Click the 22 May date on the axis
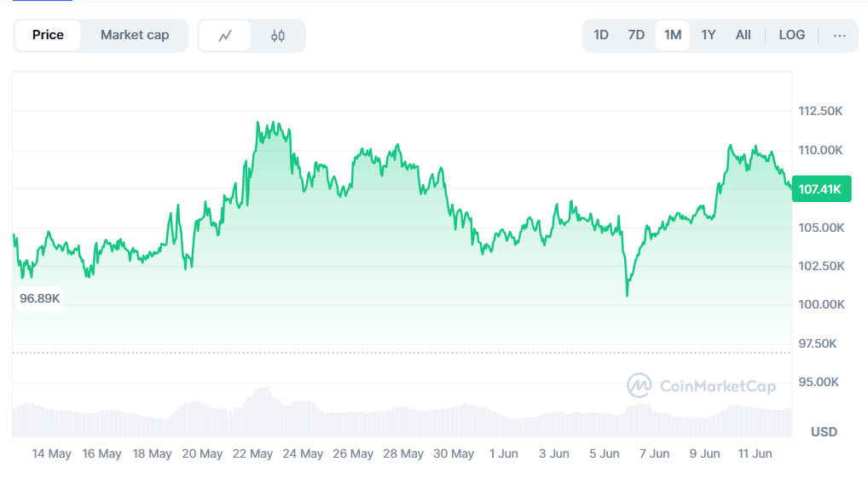The height and width of the screenshot is (485, 868). tap(252, 454)
